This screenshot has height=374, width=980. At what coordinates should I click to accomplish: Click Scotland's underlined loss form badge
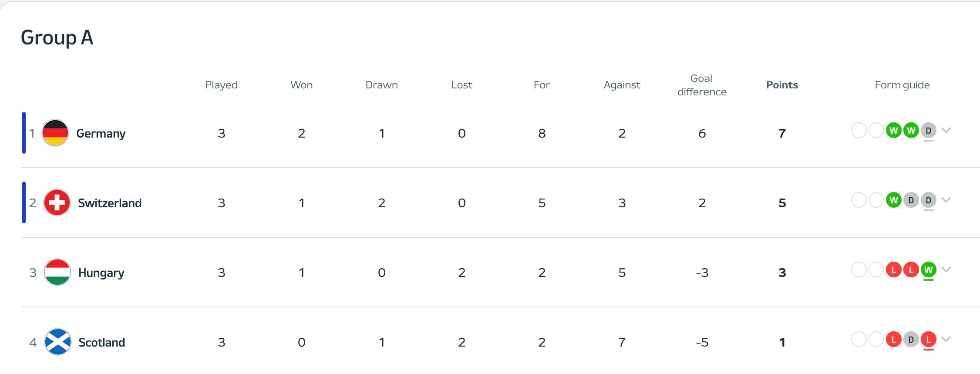pyautogui.click(x=928, y=340)
